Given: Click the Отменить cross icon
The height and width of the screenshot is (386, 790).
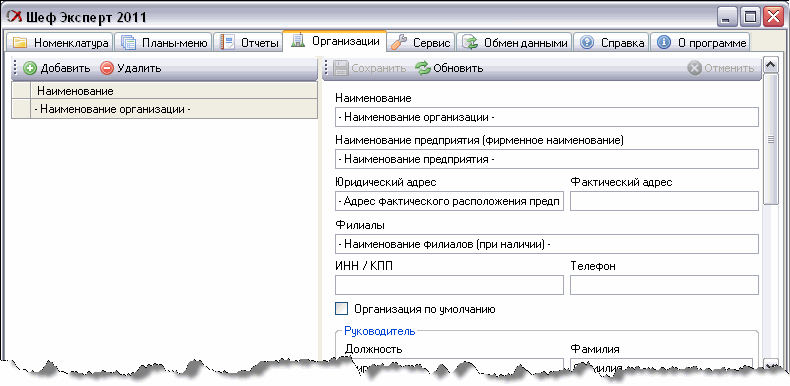Looking at the screenshot, I should [695, 69].
